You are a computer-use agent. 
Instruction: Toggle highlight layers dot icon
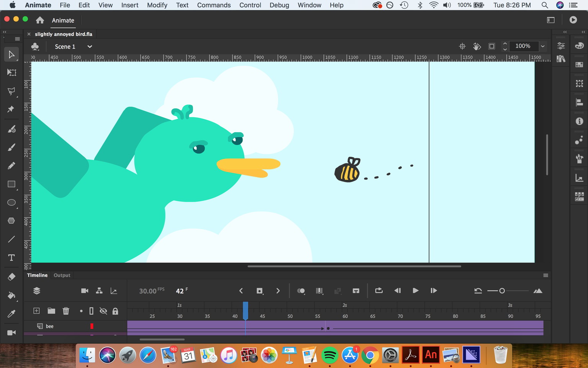[81, 311]
